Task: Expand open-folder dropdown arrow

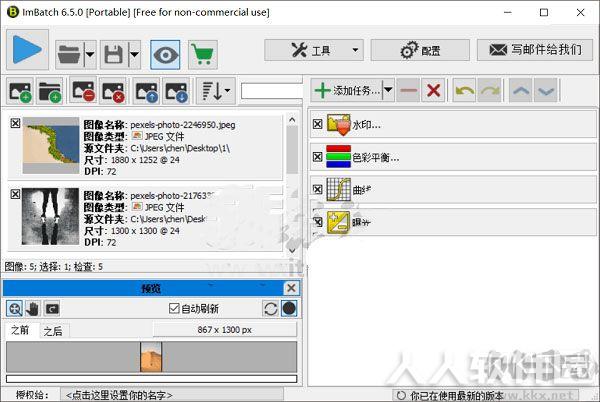Action: click(90, 55)
